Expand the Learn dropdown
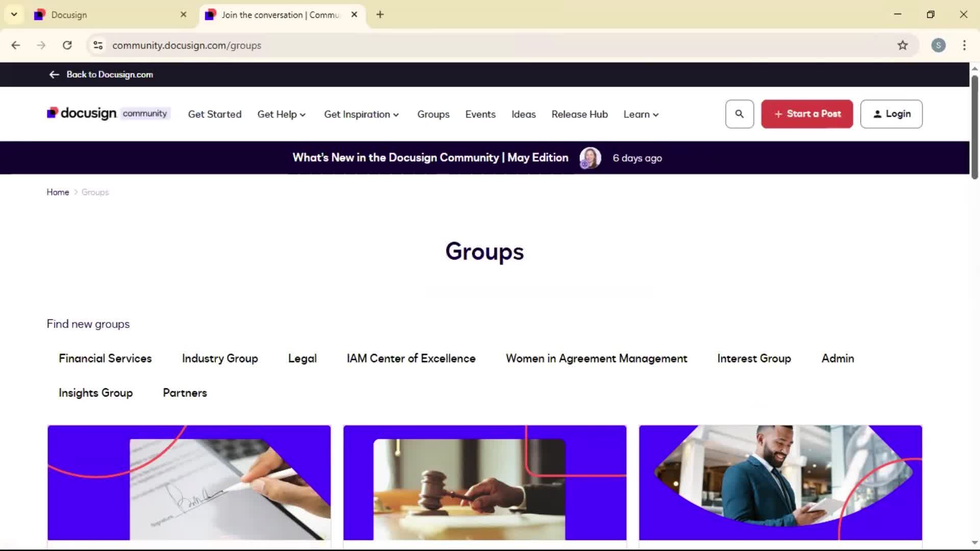 coord(641,114)
